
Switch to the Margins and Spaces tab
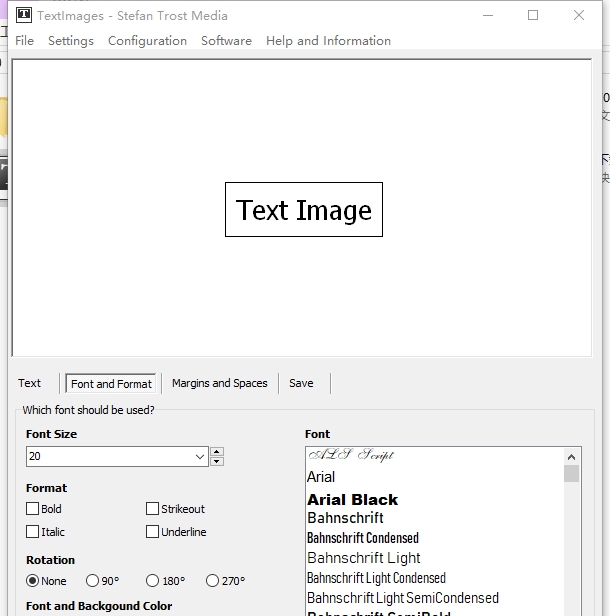219,383
